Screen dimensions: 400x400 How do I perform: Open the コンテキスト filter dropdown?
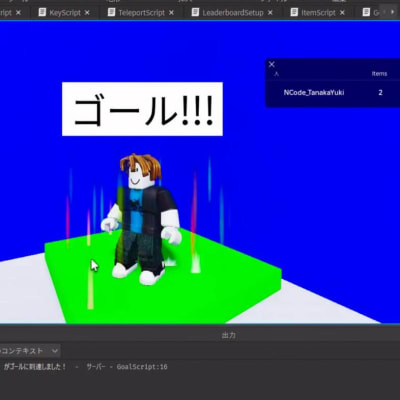29,351
